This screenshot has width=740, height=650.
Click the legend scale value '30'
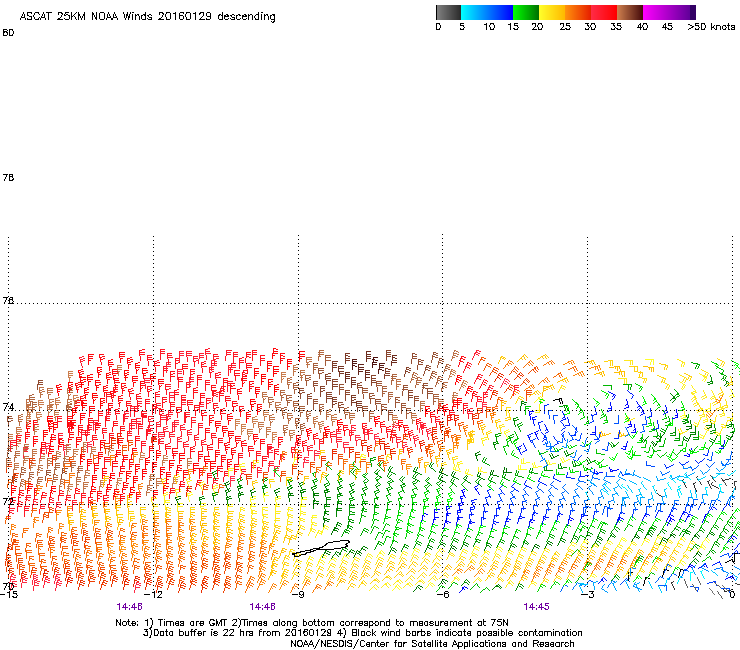pos(590,27)
